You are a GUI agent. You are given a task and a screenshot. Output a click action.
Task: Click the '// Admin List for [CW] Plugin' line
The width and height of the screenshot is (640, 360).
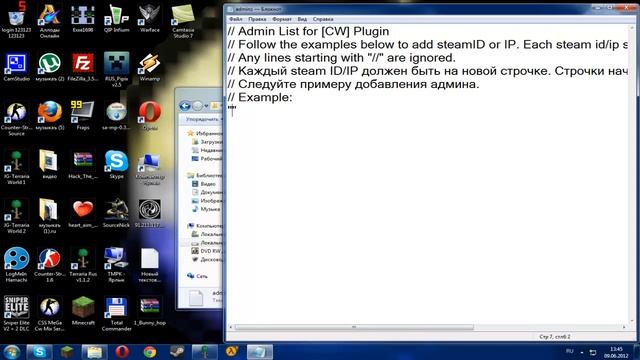(x=308, y=31)
